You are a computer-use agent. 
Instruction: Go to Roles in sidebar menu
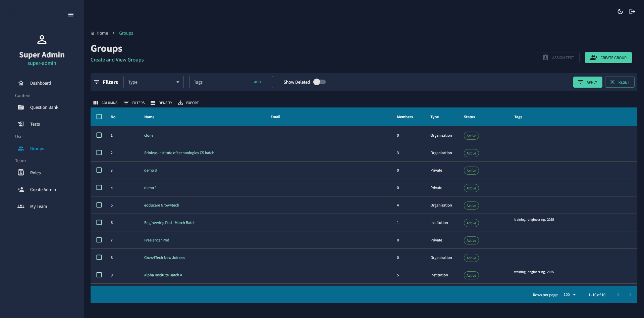(x=35, y=173)
